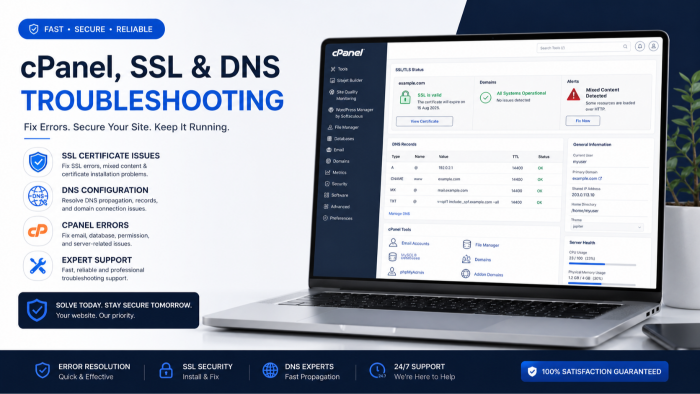Click the DNS Experts globe icon in footer

[270, 370]
